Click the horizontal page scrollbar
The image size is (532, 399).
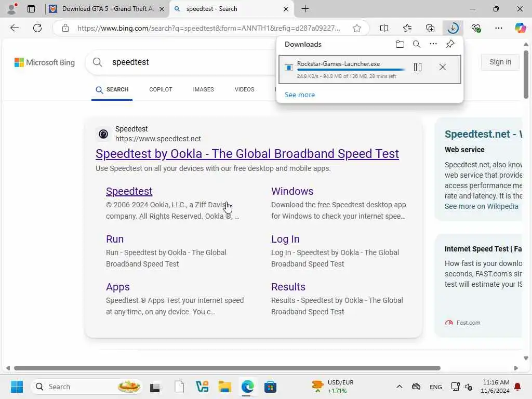coord(227,368)
